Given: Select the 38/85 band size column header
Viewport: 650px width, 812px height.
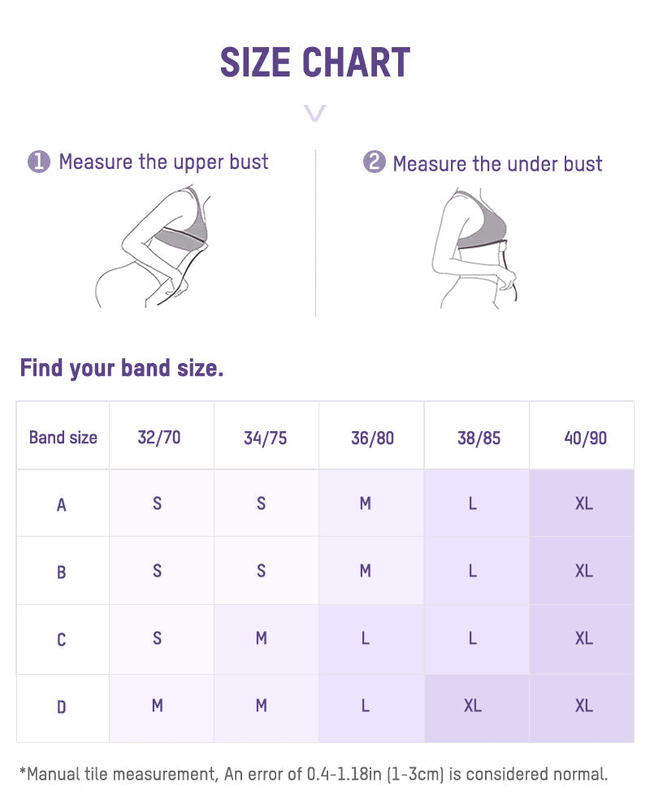Looking at the screenshot, I should click(479, 438).
